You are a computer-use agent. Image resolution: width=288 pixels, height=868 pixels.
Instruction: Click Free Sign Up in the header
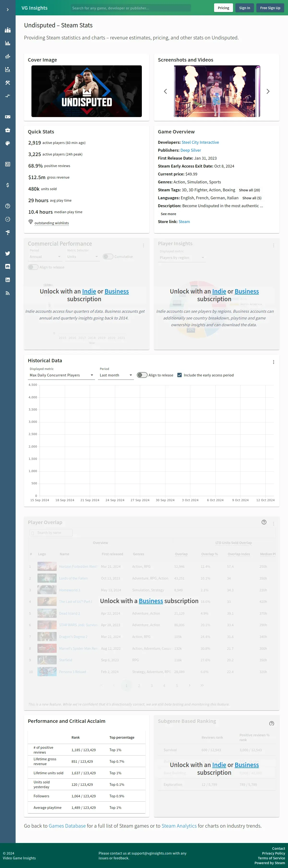270,8
